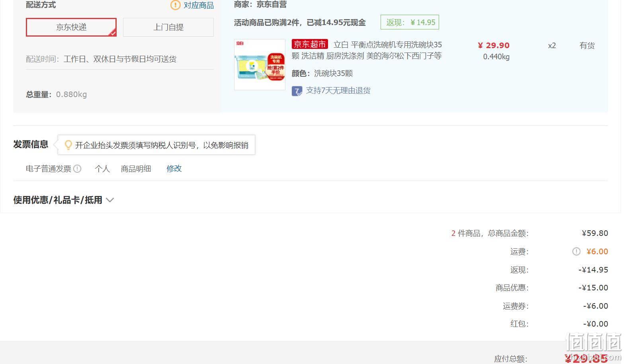Click the ¥ 29.90 item price

(494, 45)
